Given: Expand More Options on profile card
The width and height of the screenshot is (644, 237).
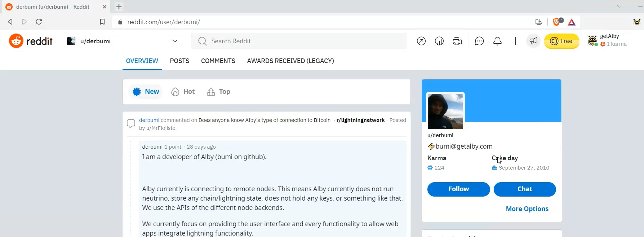Looking at the screenshot, I should (527, 209).
